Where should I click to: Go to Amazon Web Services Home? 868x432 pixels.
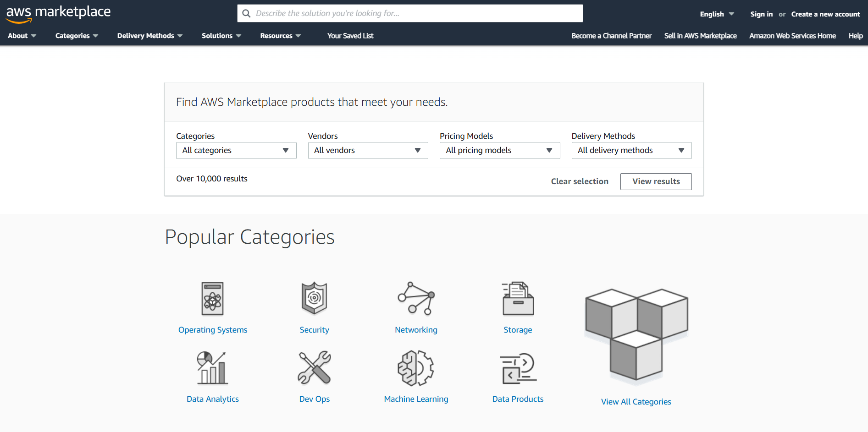pos(792,36)
